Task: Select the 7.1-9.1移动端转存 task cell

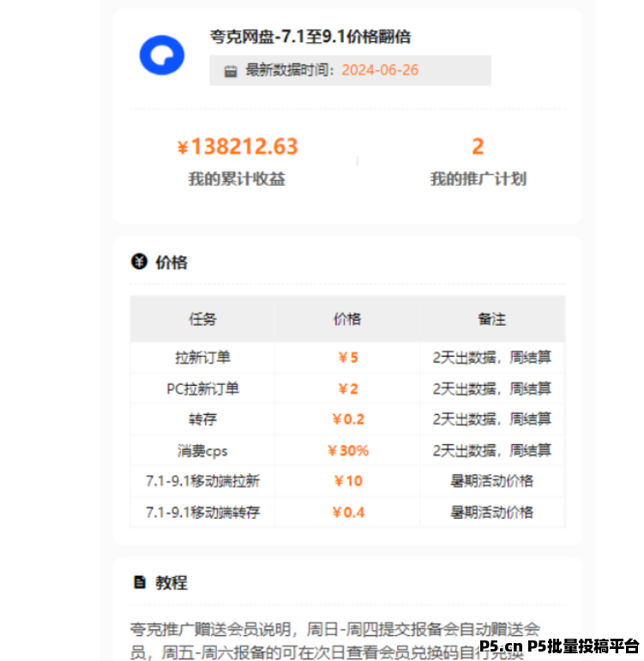Action: pos(202,512)
